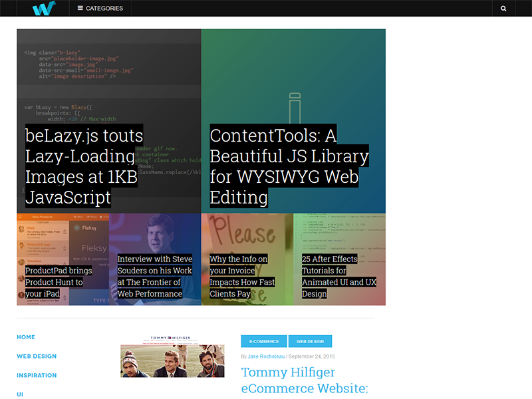The height and width of the screenshot is (399, 532).
Task: Click the Web Design tag button
Action: click(x=310, y=341)
